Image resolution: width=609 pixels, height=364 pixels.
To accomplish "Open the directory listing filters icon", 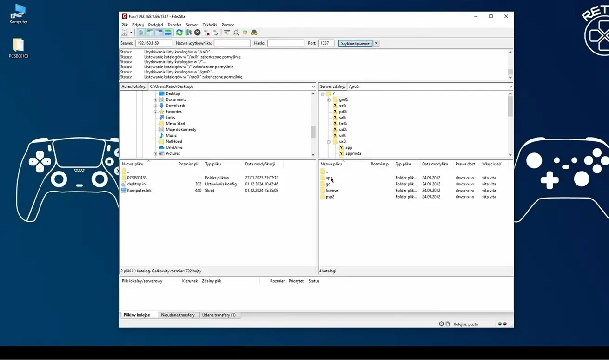I will [227, 33].
